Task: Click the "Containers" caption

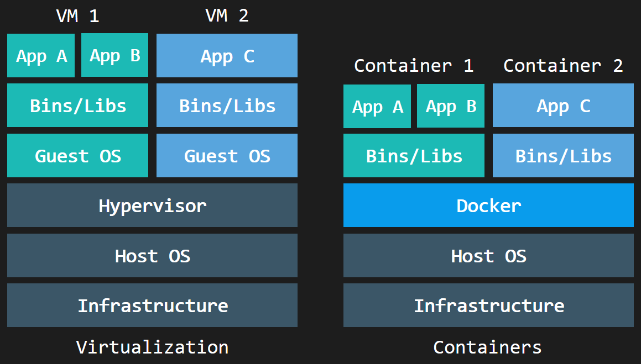Action: (487, 347)
